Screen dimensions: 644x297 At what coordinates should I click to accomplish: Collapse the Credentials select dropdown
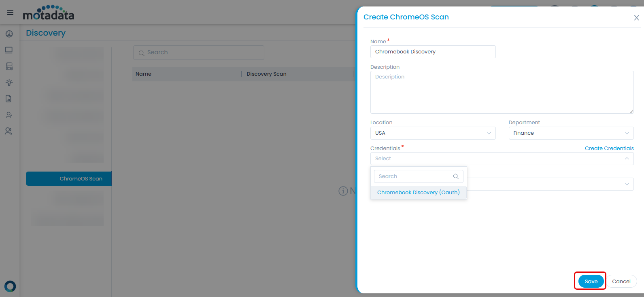(502, 159)
